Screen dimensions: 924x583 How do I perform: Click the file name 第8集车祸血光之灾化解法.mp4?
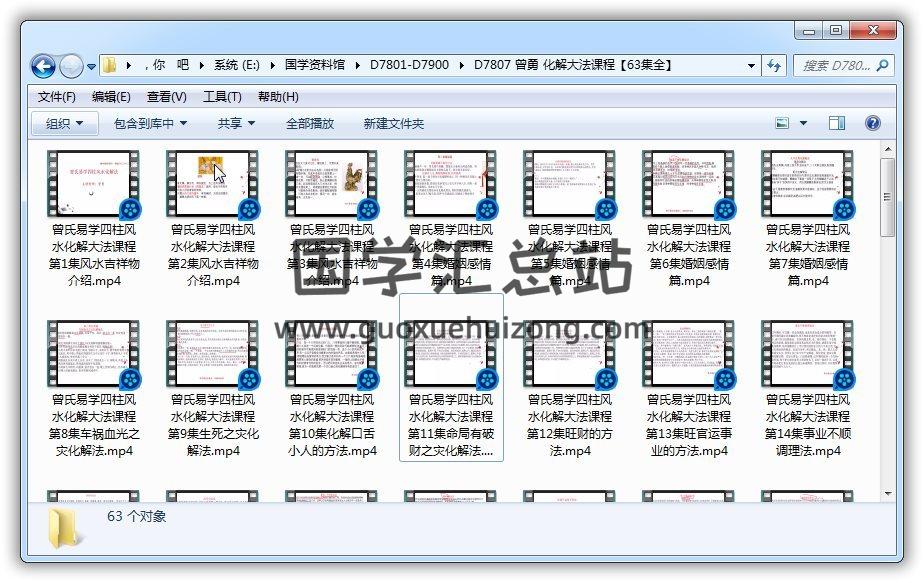pos(94,425)
